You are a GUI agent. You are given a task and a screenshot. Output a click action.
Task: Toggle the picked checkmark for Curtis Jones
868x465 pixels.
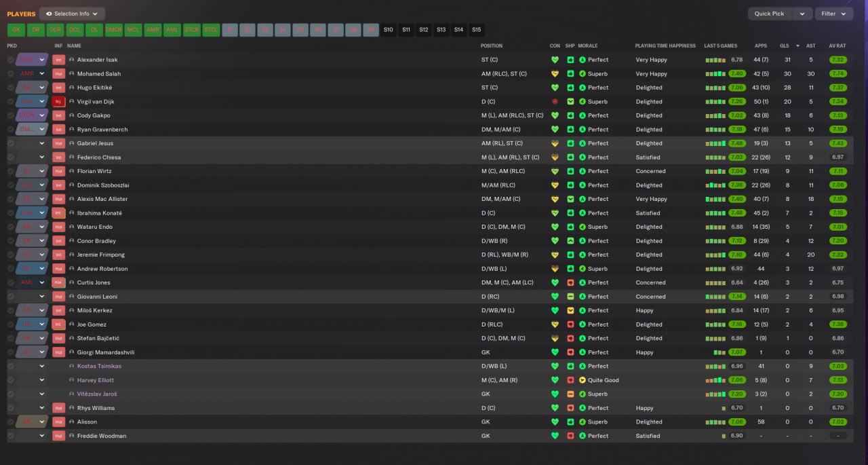pos(11,282)
